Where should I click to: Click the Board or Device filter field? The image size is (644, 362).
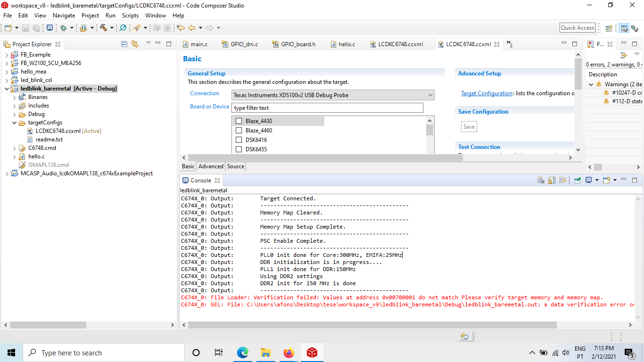pos(327,108)
